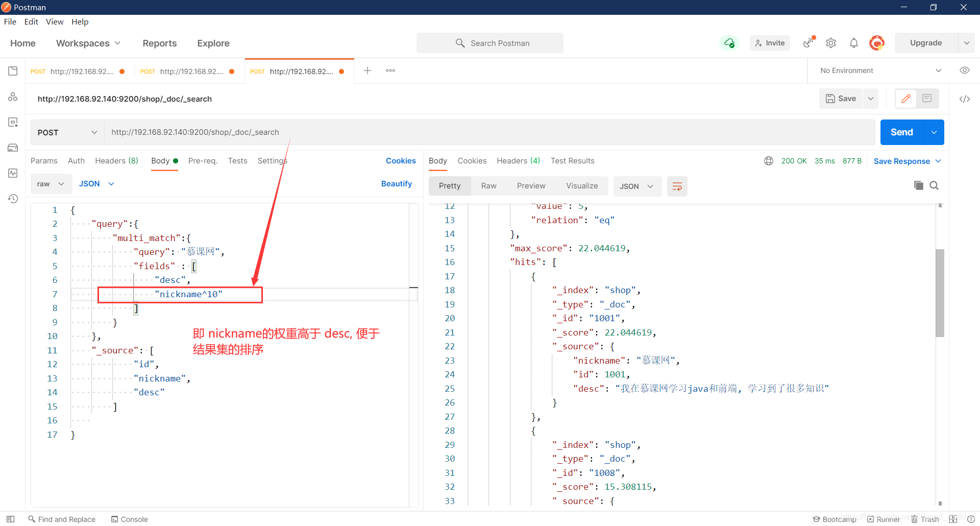This screenshot has width=980, height=526.
Task: Click the sync status cloud icon
Action: 729,43
